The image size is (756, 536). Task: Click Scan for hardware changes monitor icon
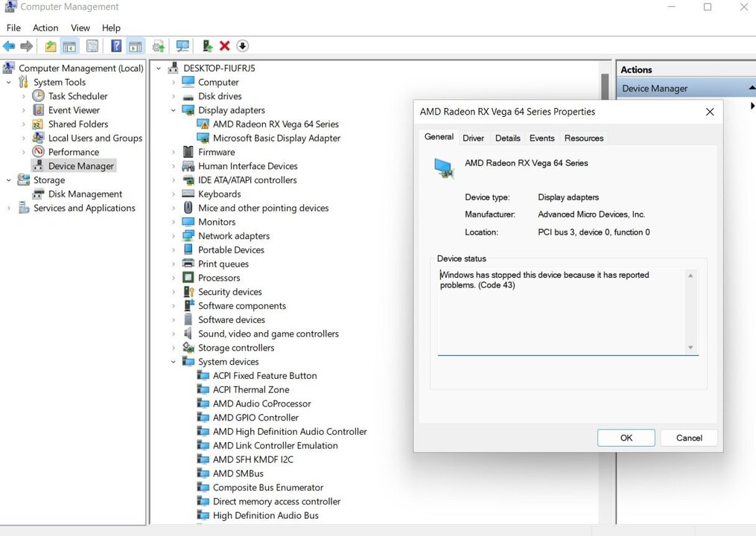tap(182, 46)
